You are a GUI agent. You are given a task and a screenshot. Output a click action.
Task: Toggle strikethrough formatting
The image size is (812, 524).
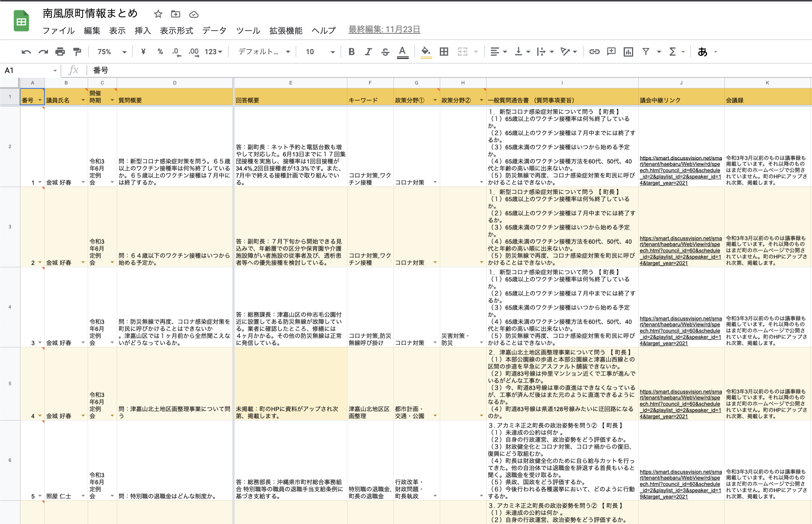pos(385,52)
